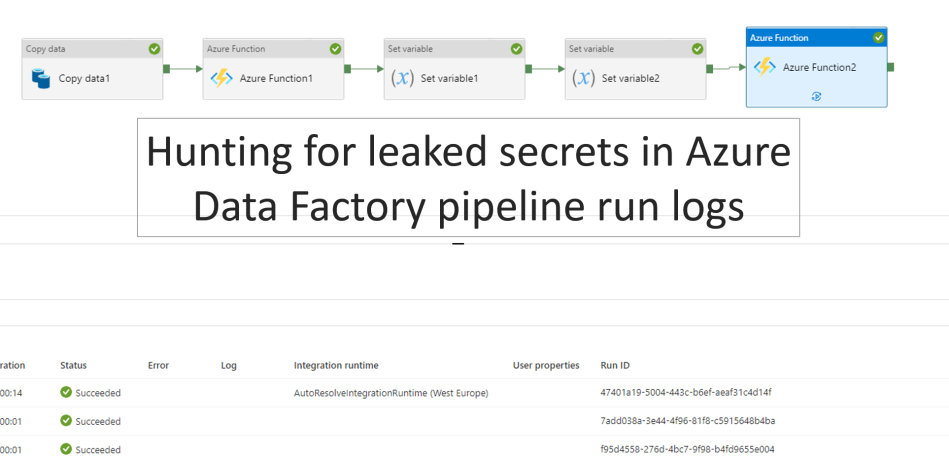Click the Integration runtime column header

336,366
